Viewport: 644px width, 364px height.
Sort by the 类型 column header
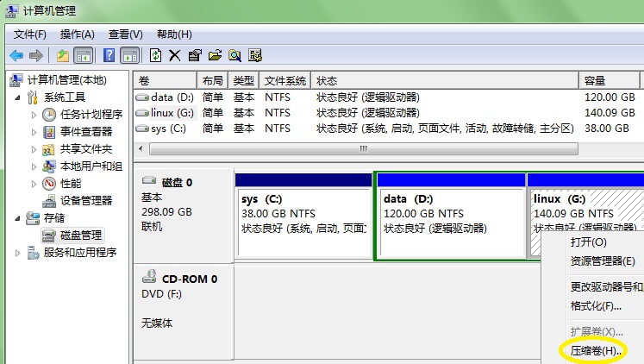[244, 81]
